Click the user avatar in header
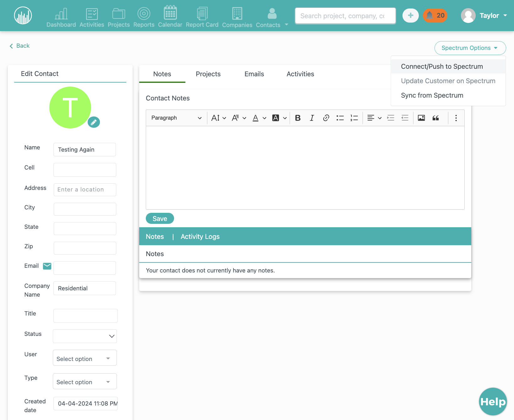The image size is (514, 420). coord(468,15)
